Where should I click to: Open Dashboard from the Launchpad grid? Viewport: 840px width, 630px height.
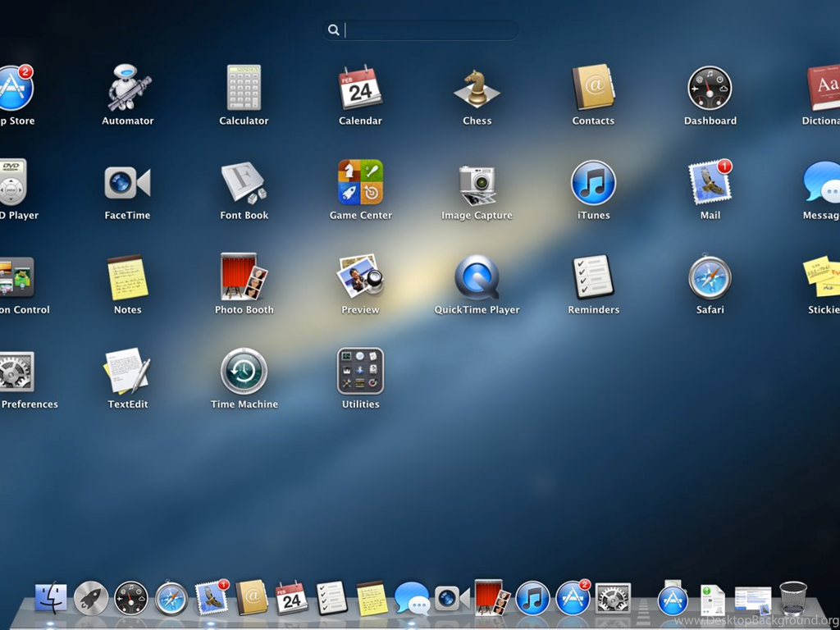(710, 89)
